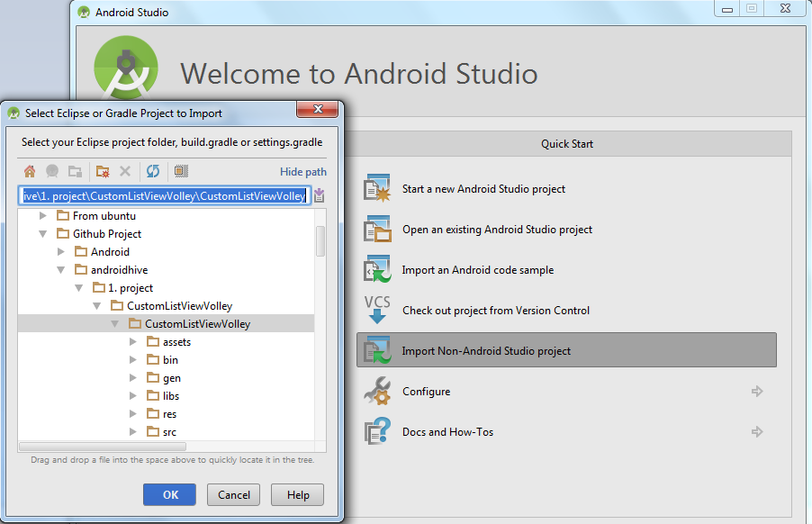
Task: Click the Docs and How-Tos right arrow
Action: tap(757, 431)
